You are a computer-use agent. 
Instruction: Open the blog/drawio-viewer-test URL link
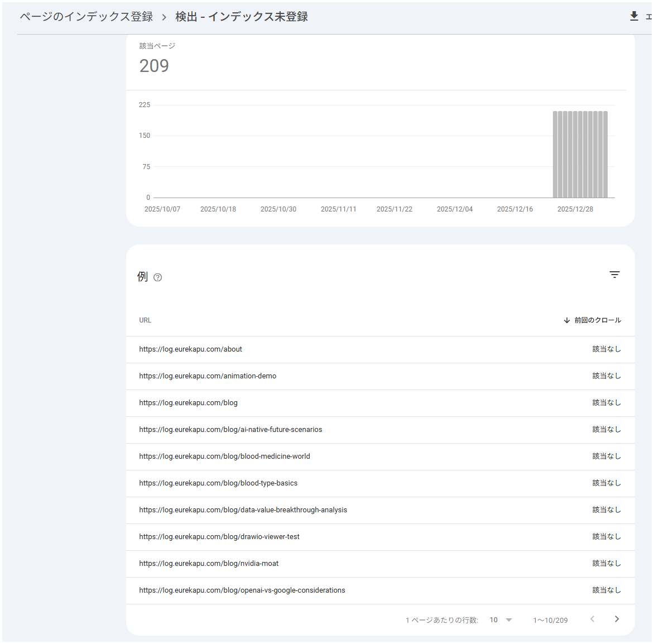tap(219, 536)
